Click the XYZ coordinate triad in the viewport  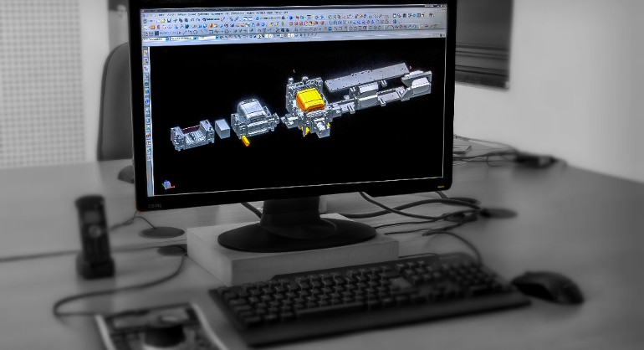167,185
